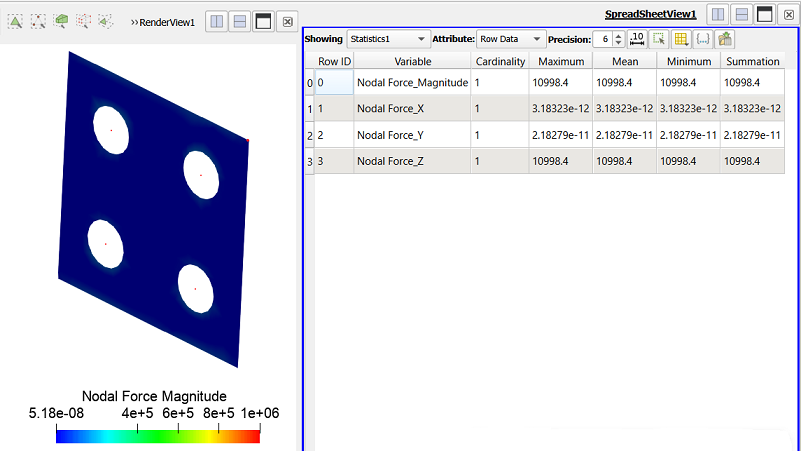Increase the Precision value by one

click(619, 36)
